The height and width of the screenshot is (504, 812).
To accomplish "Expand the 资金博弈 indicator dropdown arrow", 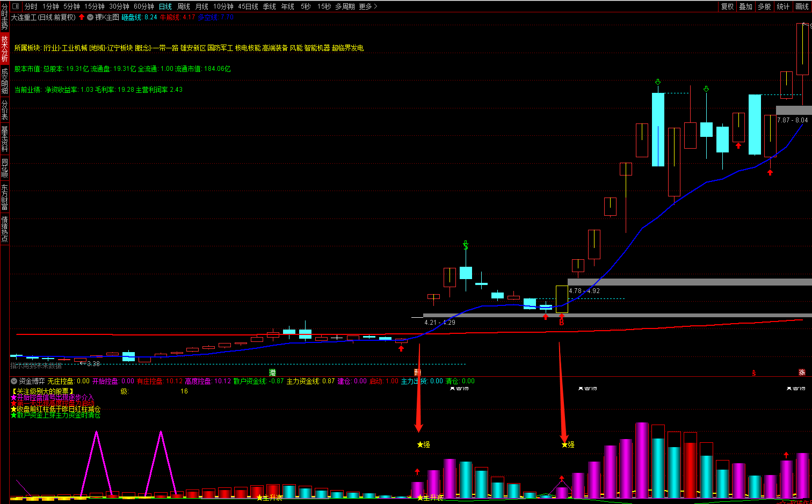I will click(x=14, y=381).
